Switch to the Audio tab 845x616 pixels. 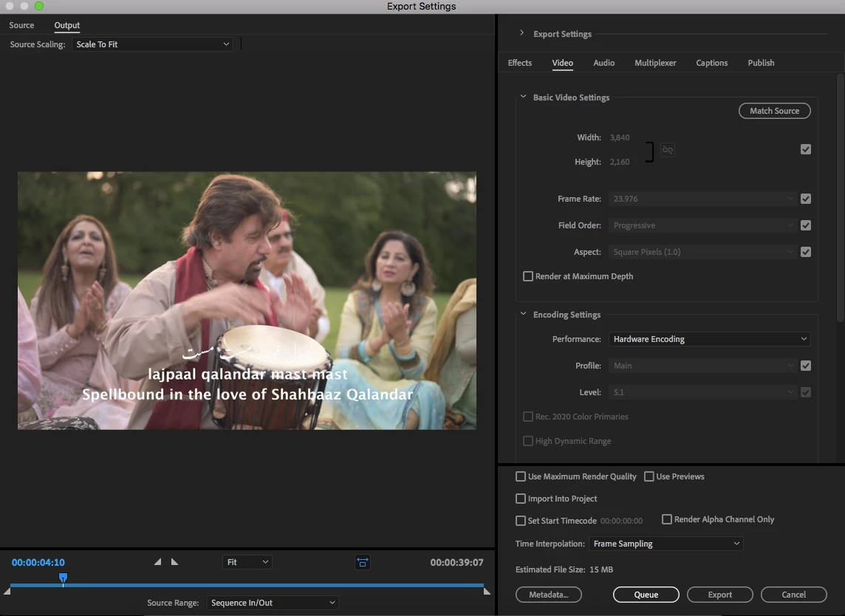pyautogui.click(x=603, y=63)
